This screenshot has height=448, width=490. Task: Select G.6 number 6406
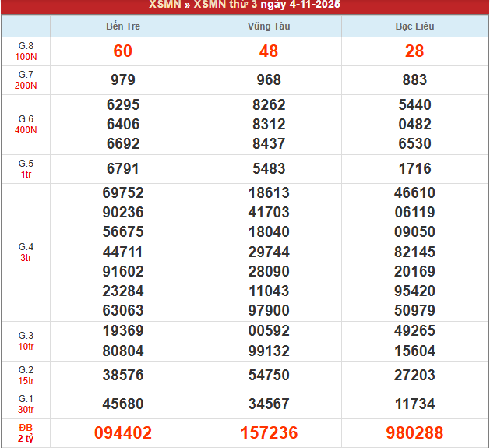coord(123,124)
